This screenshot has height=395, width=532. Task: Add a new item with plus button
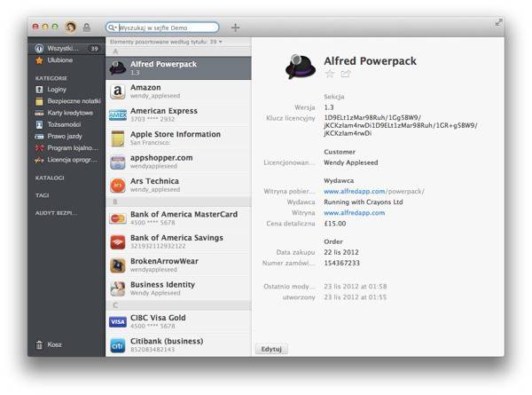click(235, 28)
